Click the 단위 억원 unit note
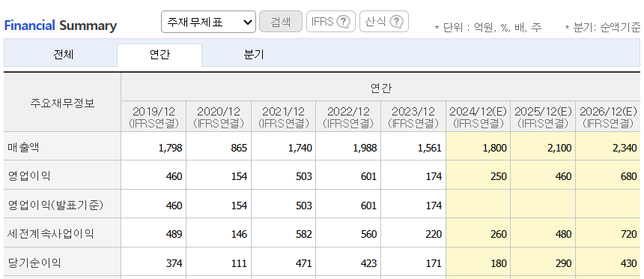Viewport: 644px width, 279px height. coord(488,28)
